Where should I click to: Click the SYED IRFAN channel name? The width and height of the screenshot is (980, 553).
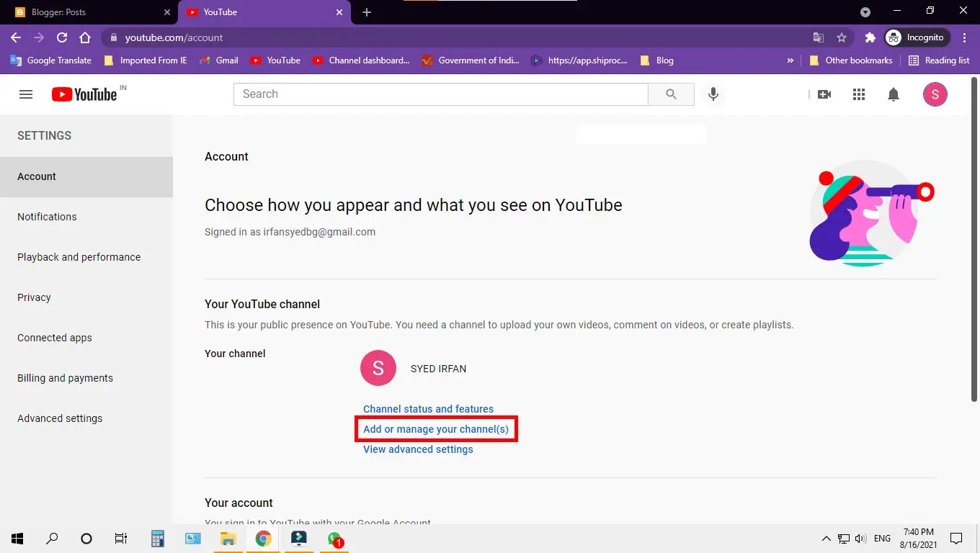coord(438,369)
